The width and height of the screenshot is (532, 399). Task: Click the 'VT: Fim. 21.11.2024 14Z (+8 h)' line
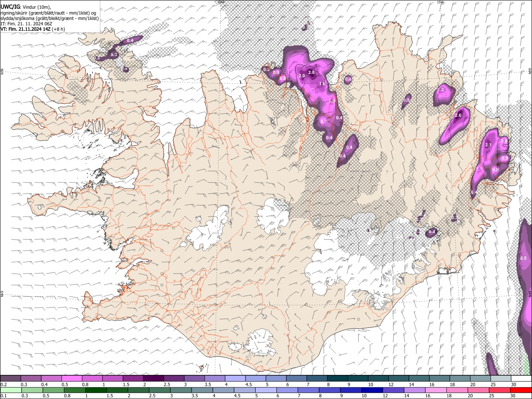point(33,29)
